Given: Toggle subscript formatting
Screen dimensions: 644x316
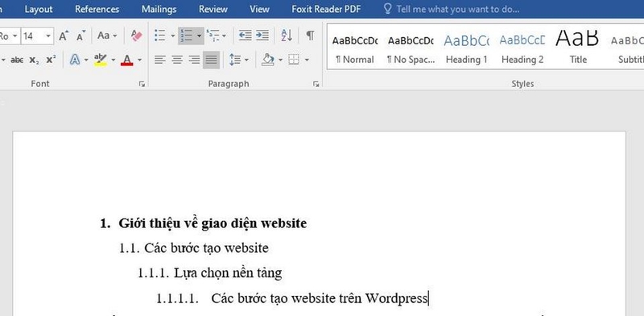Looking at the screenshot, I should (34, 60).
